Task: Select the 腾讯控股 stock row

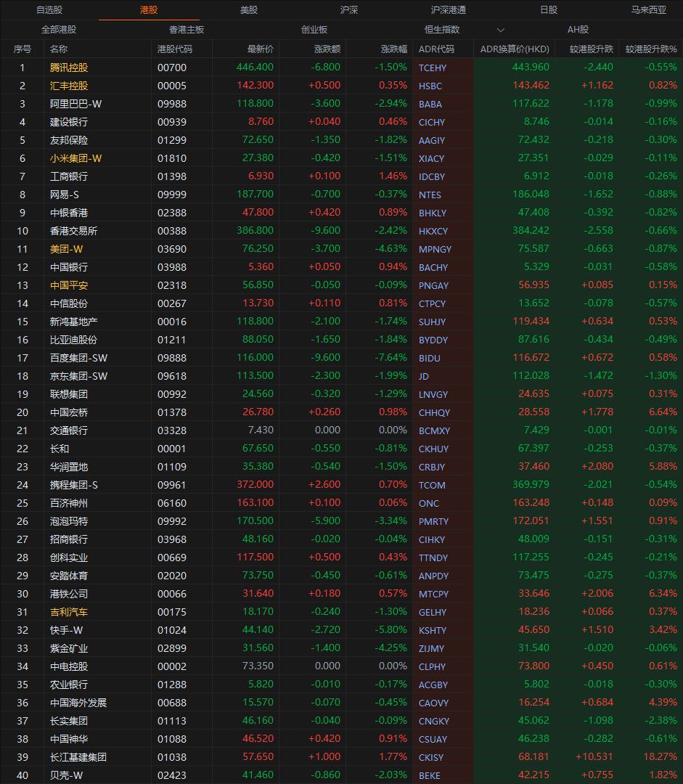Action: click(341, 68)
